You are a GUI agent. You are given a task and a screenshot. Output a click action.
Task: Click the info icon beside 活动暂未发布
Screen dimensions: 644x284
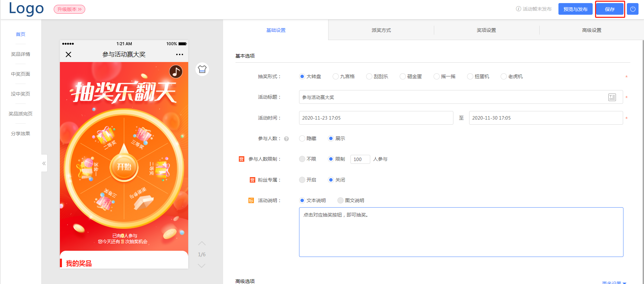point(518,9)
